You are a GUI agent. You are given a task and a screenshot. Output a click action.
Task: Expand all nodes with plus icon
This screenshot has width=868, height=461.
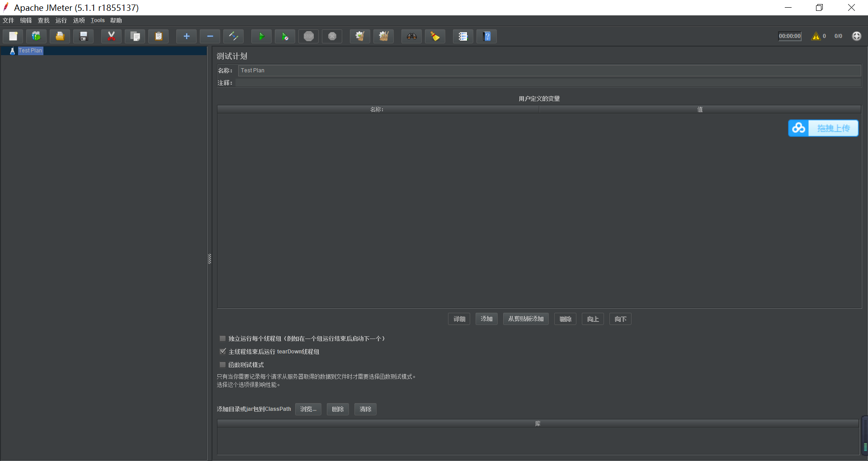[186, 36]
